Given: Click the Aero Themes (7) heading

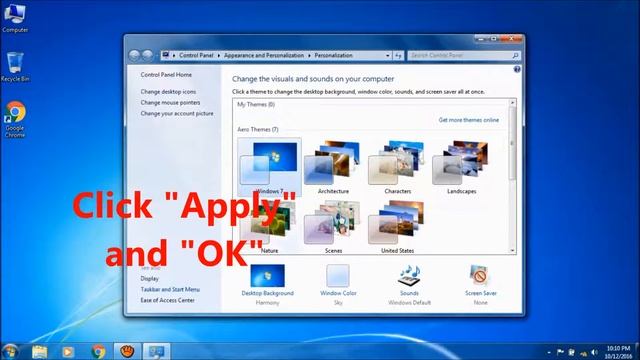Looking at the screenshot, I should (258, 129).
